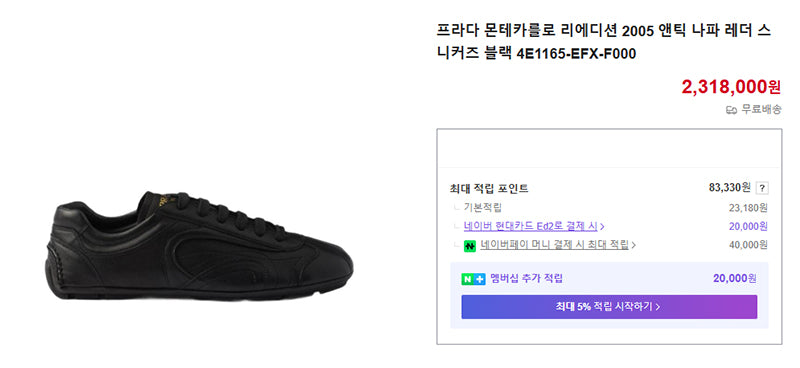Image resolution: width=800 pixels, height=368 pixels.
Task: Click the question mark help icon
Action: (762, 188)
